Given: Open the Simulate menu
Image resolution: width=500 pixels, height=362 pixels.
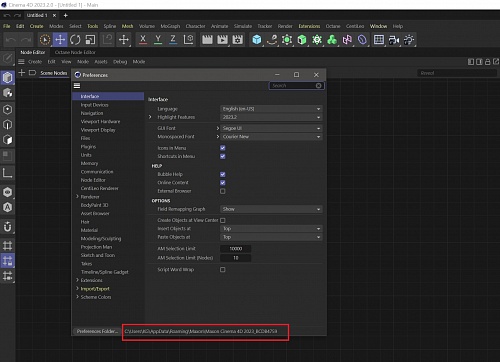Looking at the screenshot, I should (243, 26).
